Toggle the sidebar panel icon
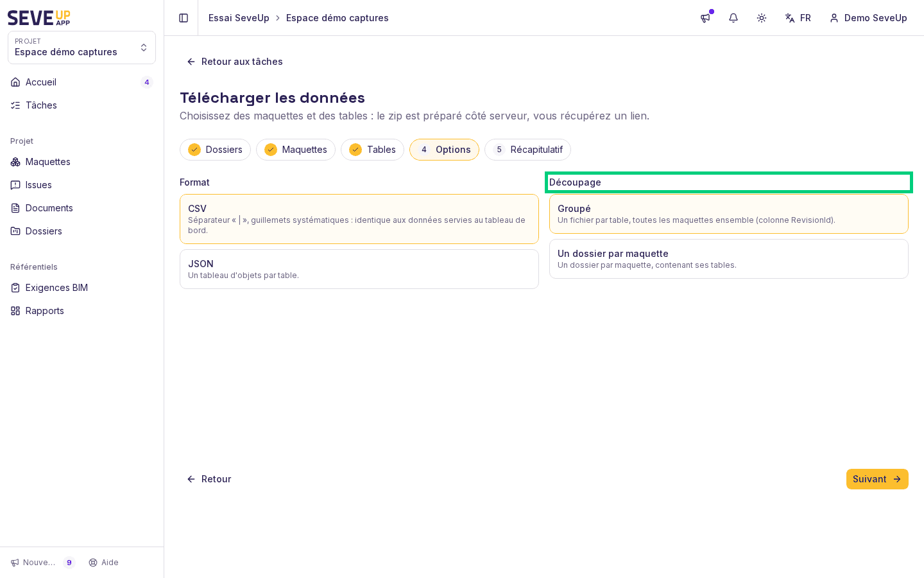 click(184, 18)
